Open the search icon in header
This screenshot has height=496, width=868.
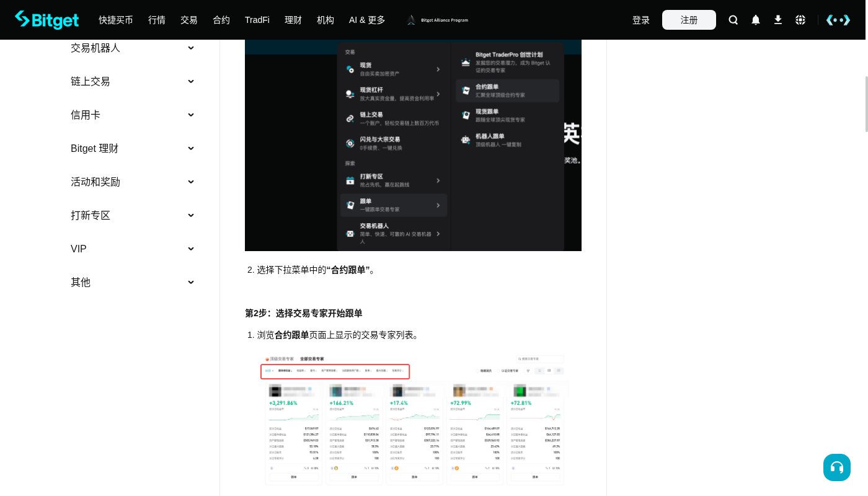pyautogui.click(x=733, y=20)
